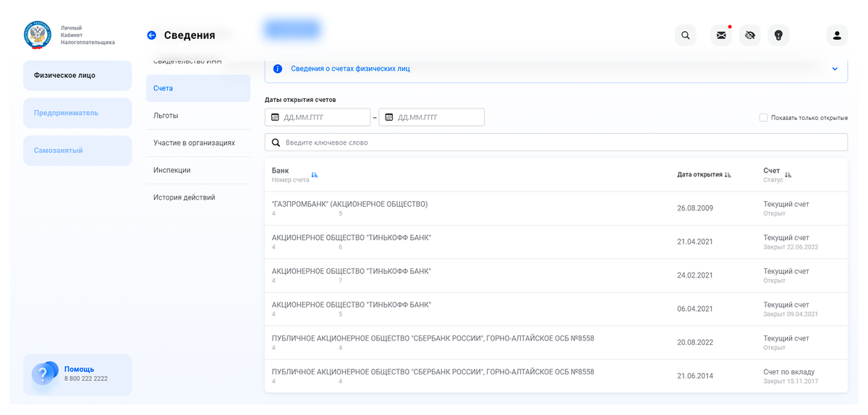This screenshot has width=868, height=415.
Task: Open the start date calendar icon
Action: tap(275, 117)
